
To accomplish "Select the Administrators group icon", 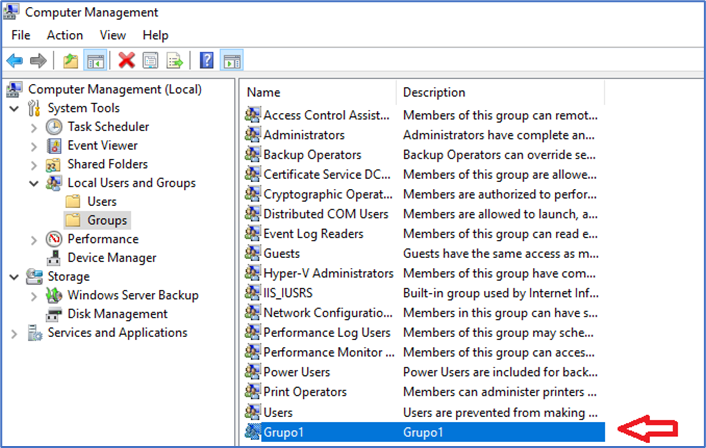I will (252, 135).
